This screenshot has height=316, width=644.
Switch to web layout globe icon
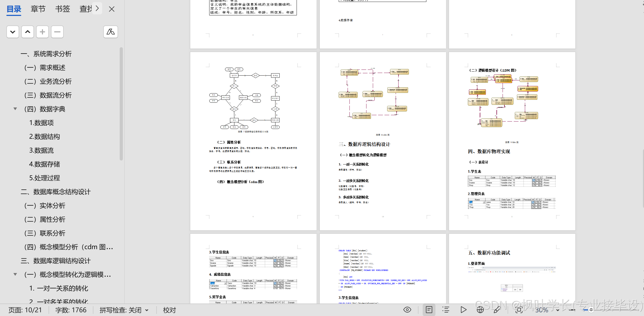[x=480, y=310]
